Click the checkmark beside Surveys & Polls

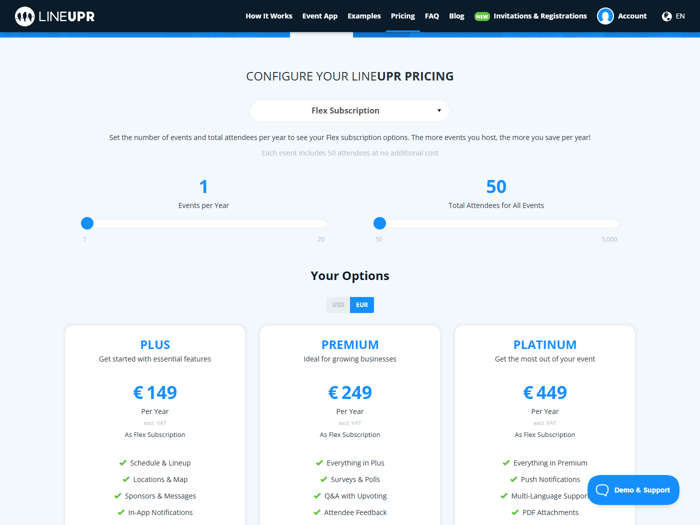click(319, 479)
